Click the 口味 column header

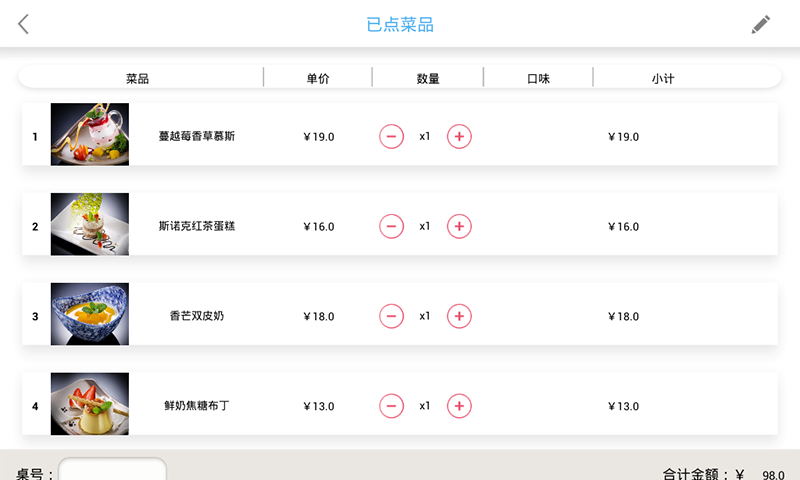click(x=538, y=79)
